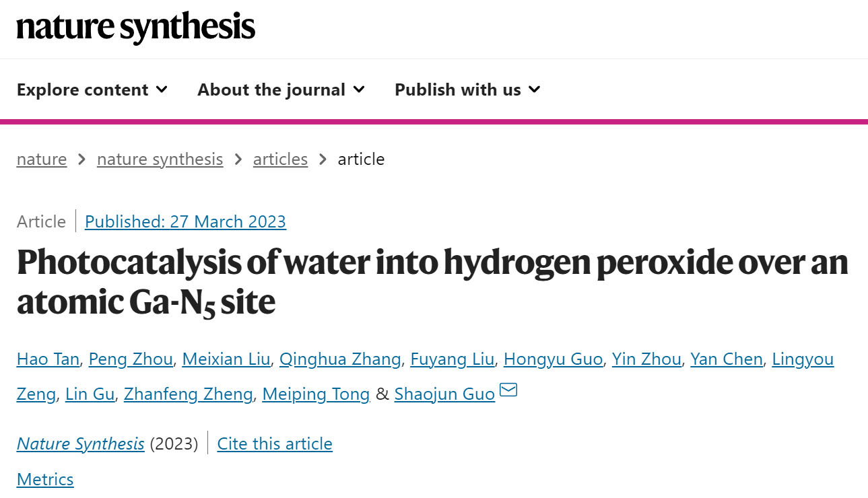Click the nature synthesis logo

click(x=136, y=27)
